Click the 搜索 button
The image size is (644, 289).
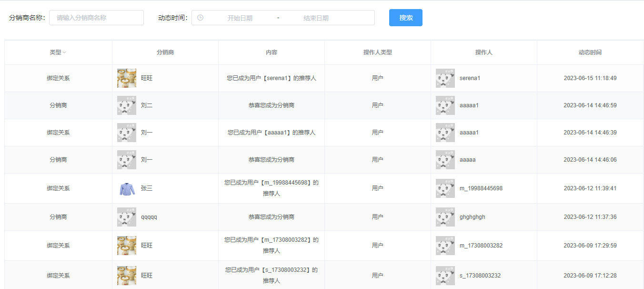pyautogui.click(x=406, y=18)
